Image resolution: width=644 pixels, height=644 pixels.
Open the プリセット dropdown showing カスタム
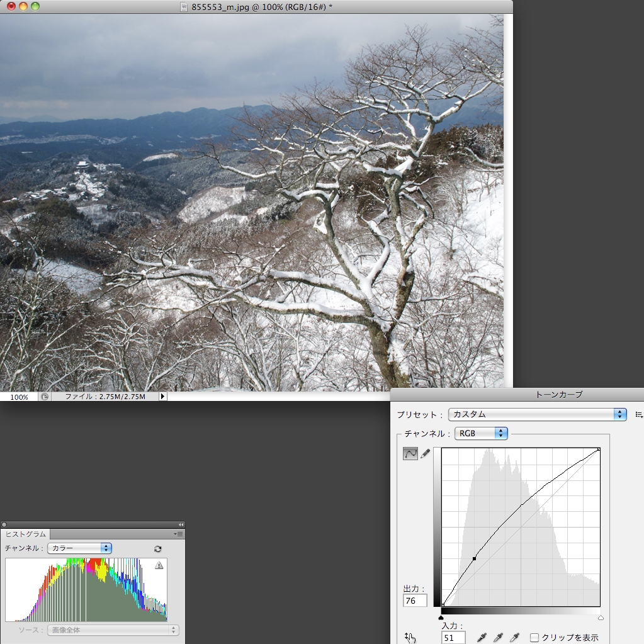537,414
